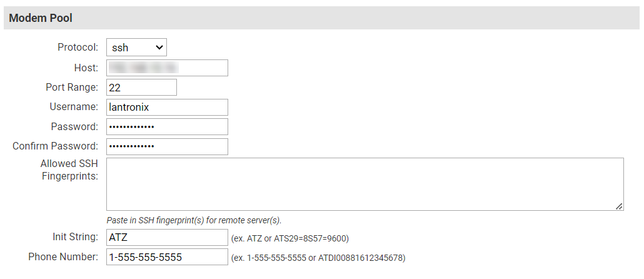644x279 pixels.
Task: Click the Host field label
Action: 86,68
